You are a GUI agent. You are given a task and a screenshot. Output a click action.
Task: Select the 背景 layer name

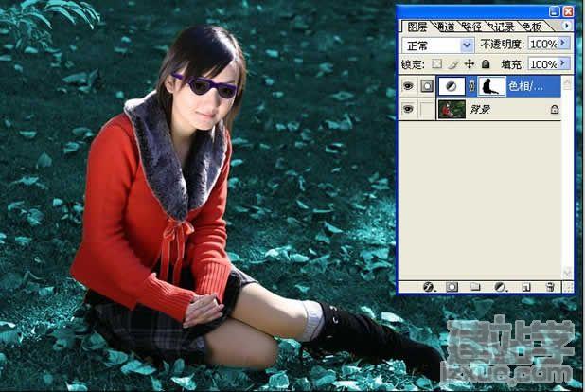480,110
